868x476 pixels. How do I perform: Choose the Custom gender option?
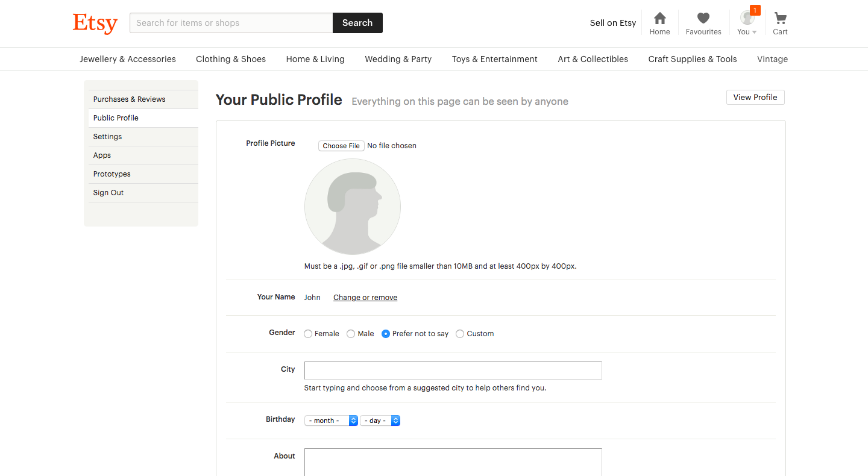pos(460,333)
